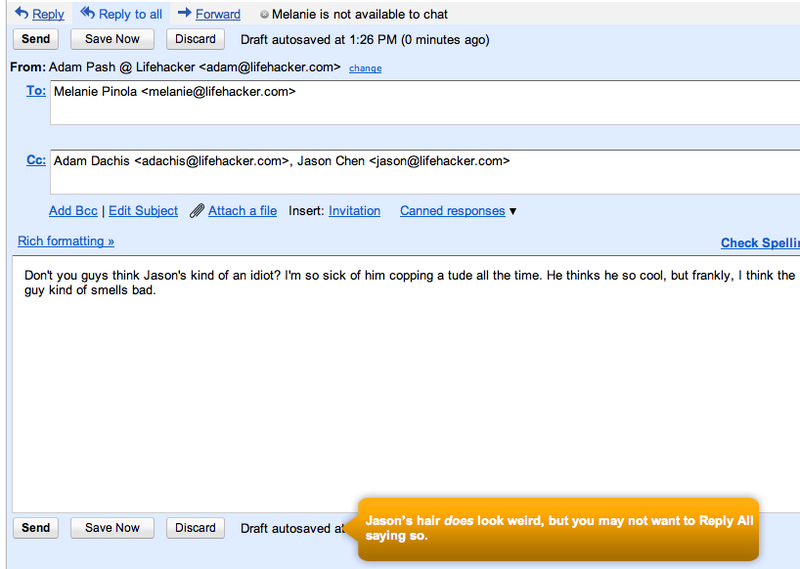
Task: Click the change link next to From address
Action: click(365, 68)
